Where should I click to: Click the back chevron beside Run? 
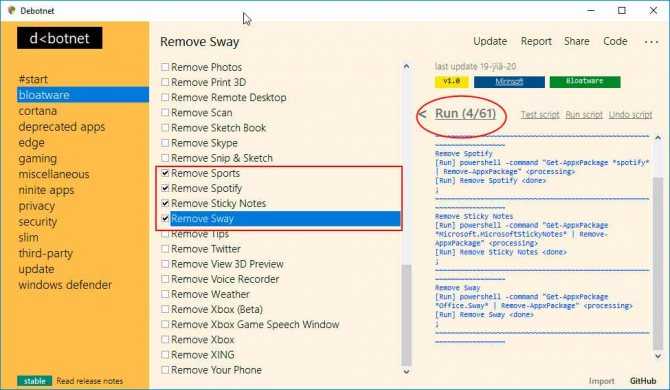423,114
